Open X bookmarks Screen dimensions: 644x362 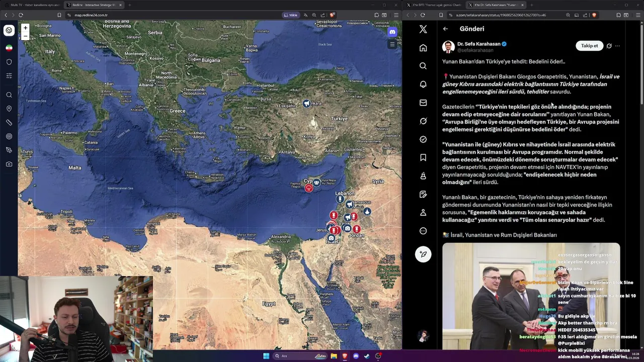pos(423,158)
